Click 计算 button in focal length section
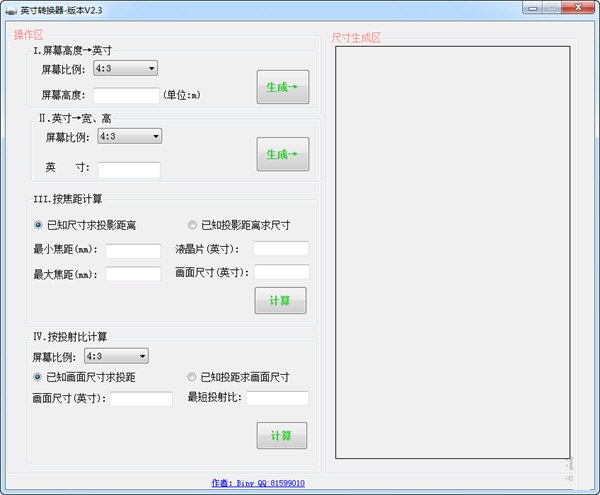600x495 pixels. (x=280, y=301)
